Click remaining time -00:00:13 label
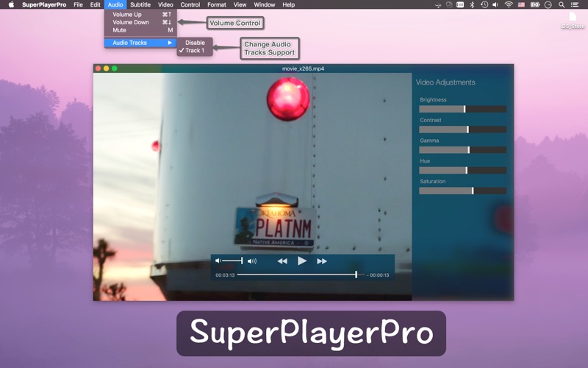Viewport: 588px width, 368px height. [378, 275]
